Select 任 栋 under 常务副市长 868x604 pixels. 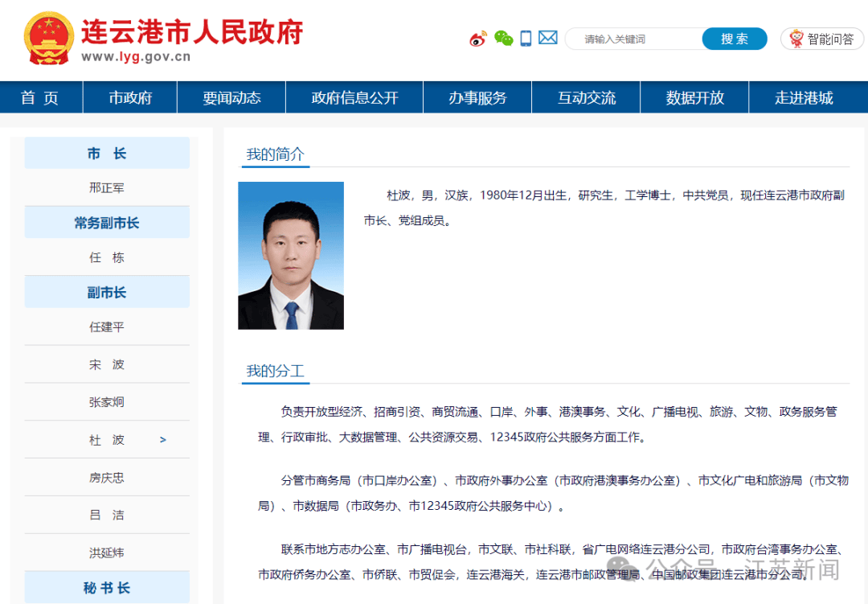[x=107, y=257]
